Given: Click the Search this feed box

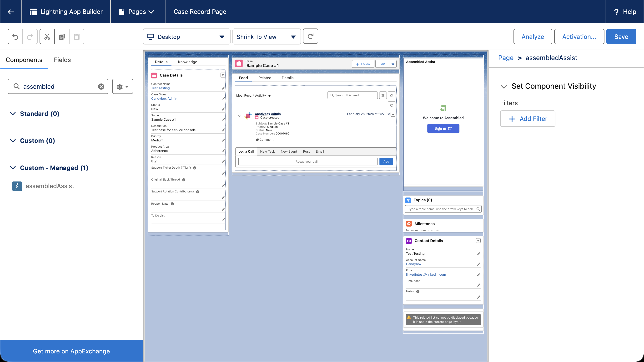Looking at the screenshot, I should (x=352, y=95).
